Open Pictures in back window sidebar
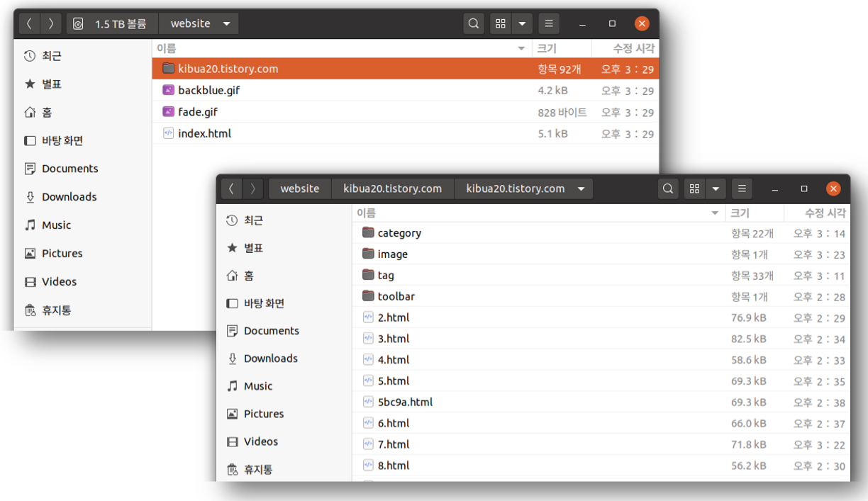 [x=83, y=254]
